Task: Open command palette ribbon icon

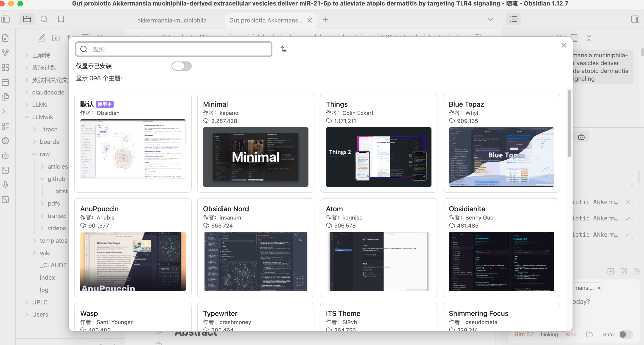Action: click(5, 111)
